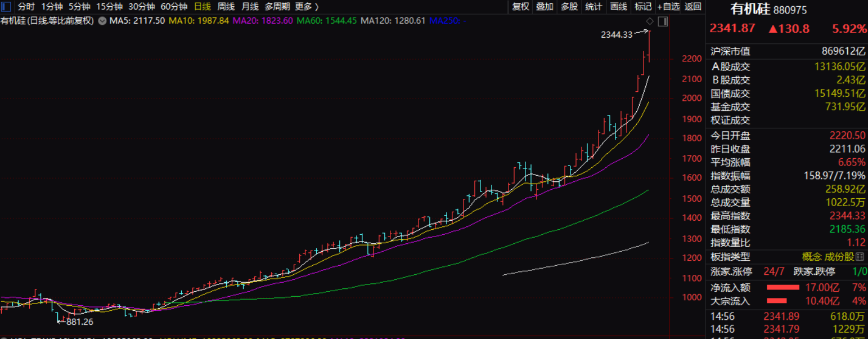The width and height of the screenshot is (868, 339).
Task: Click the 净流入额 value 17.00亿
Action: [x=823, y=288]
